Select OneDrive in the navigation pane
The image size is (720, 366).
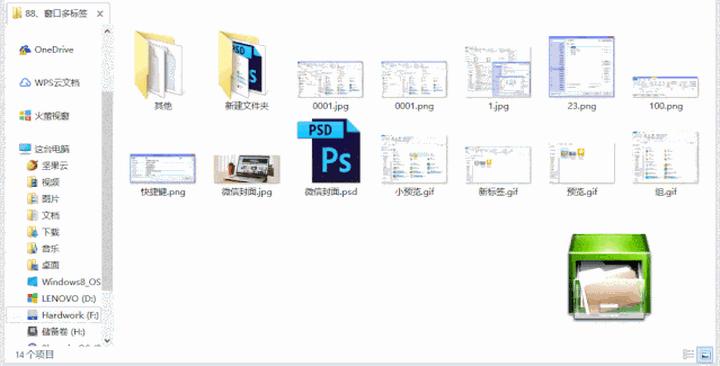[x=46, y=50]
